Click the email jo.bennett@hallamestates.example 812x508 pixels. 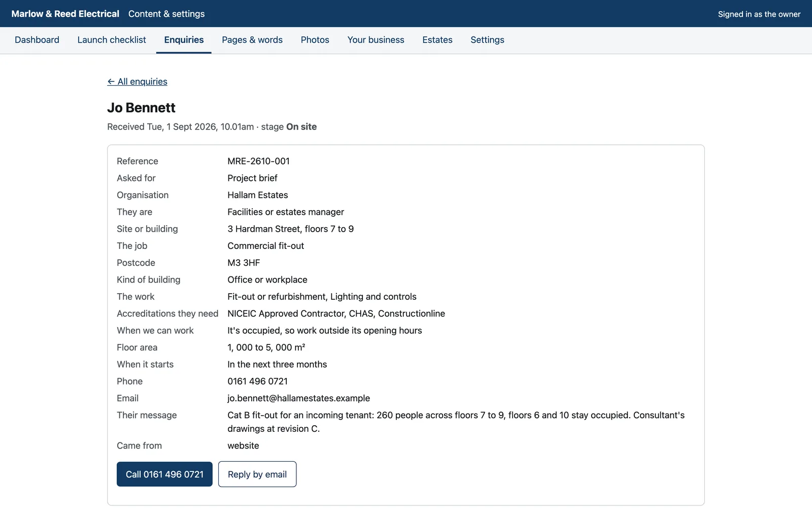point(298,398)
